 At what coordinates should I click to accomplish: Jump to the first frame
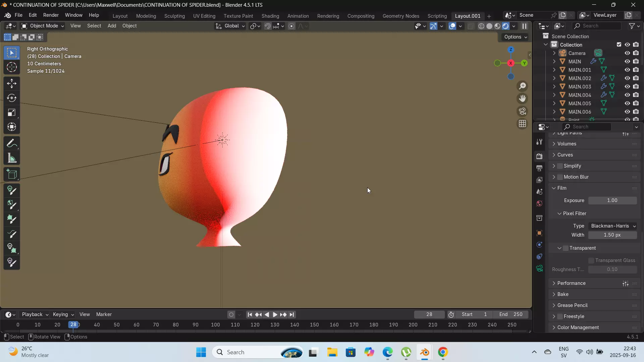pyautogui.click(x=250, y=314)
